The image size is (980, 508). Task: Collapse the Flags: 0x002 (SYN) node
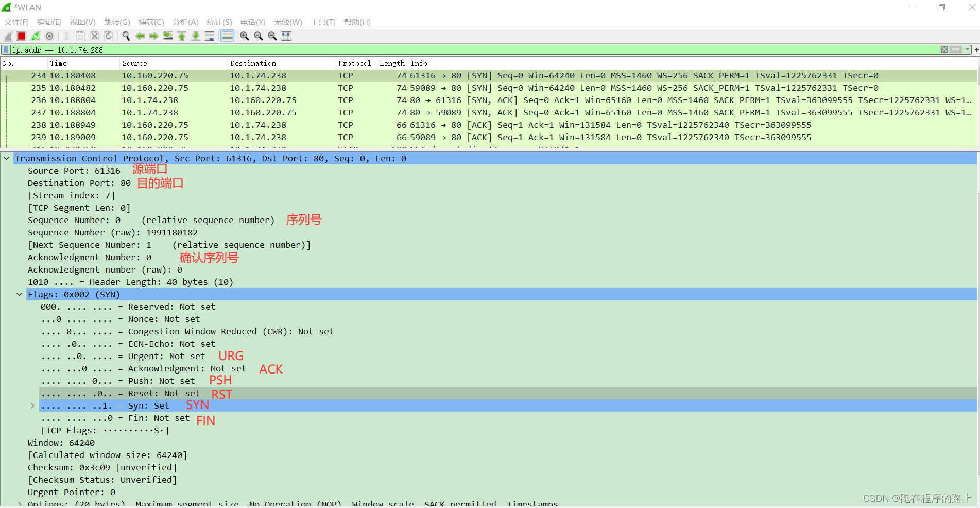[x=20, y=295]
